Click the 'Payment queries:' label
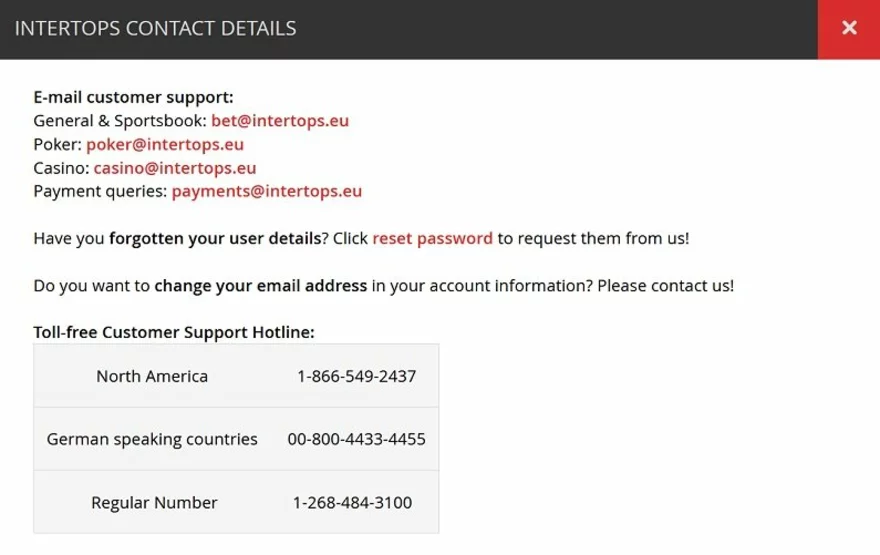880x555 pixels. [x=100, y=191]
